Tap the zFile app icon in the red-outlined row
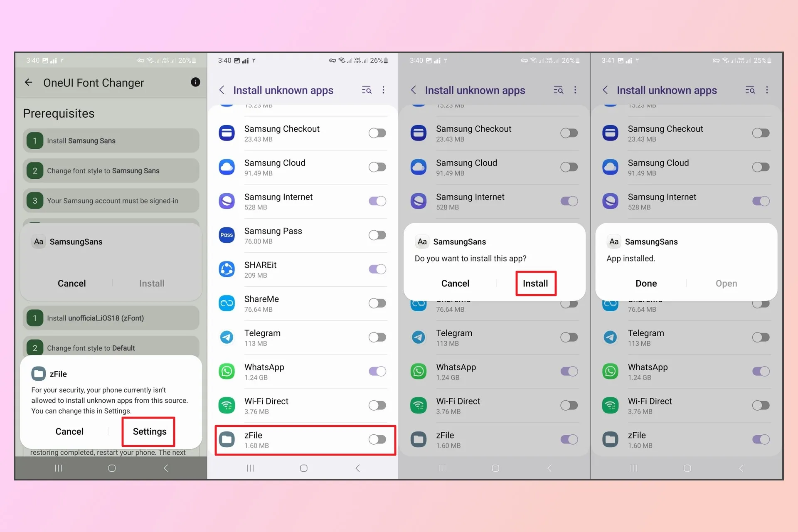 (x=227, y=440)
